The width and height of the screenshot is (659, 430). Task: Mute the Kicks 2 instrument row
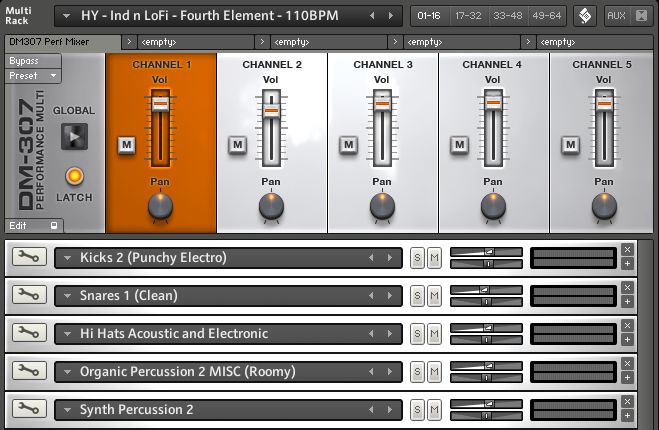[x=434, y=258]
